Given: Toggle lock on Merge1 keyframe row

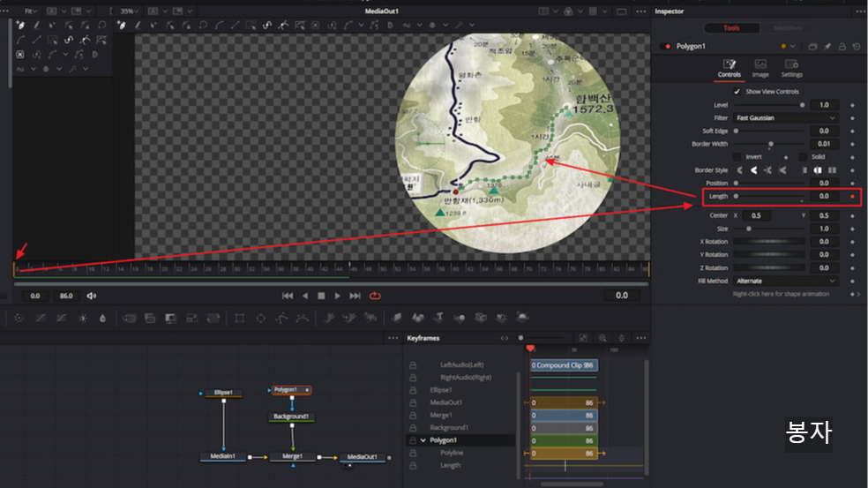Looking at the screenshot, I should point(413,415).
